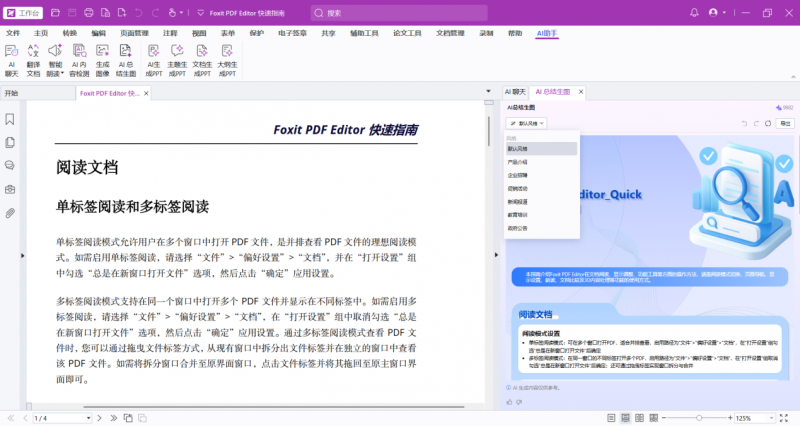Switch to the AI 聊天 panel tab

[x=516, y=90]
